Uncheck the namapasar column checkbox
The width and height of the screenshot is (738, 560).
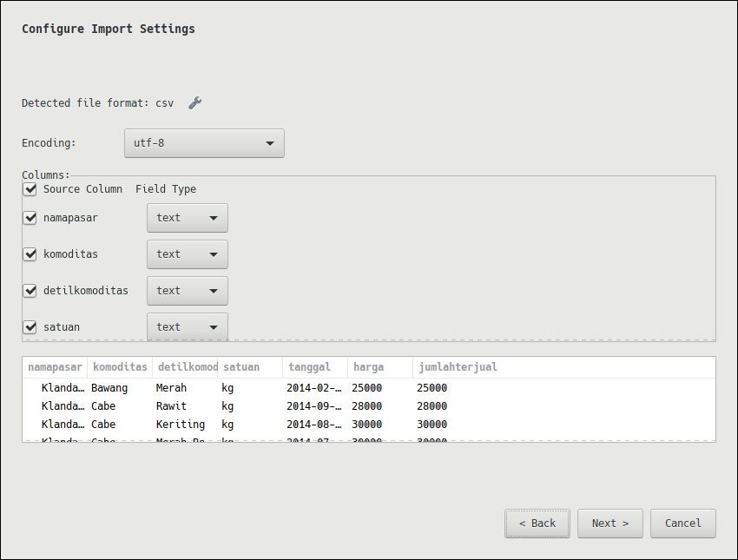(30, 218)
